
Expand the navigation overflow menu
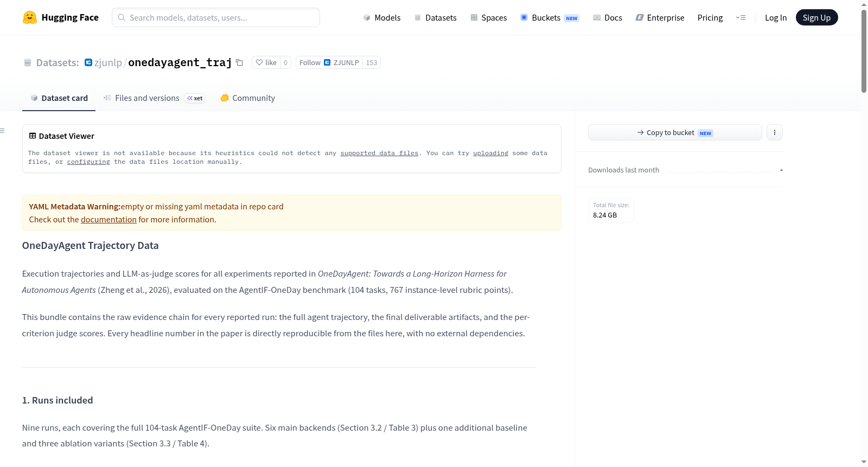click(x=741, y=17)
